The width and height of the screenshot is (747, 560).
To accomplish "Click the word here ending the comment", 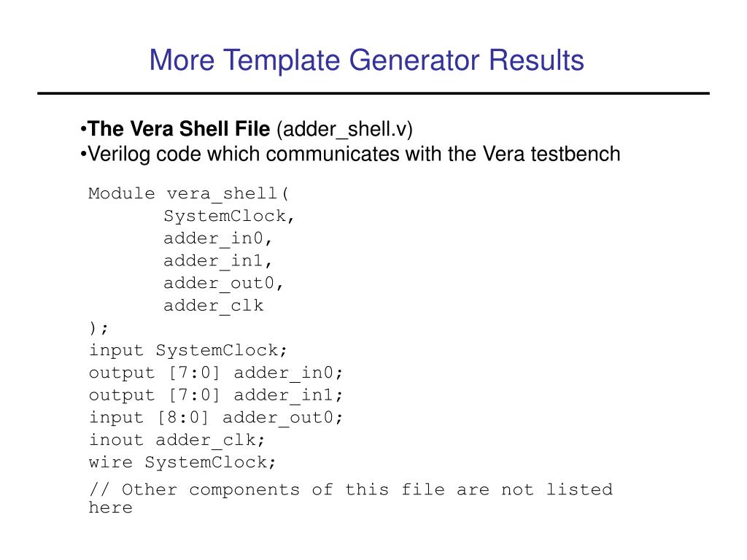I will (x=111, y=507).
